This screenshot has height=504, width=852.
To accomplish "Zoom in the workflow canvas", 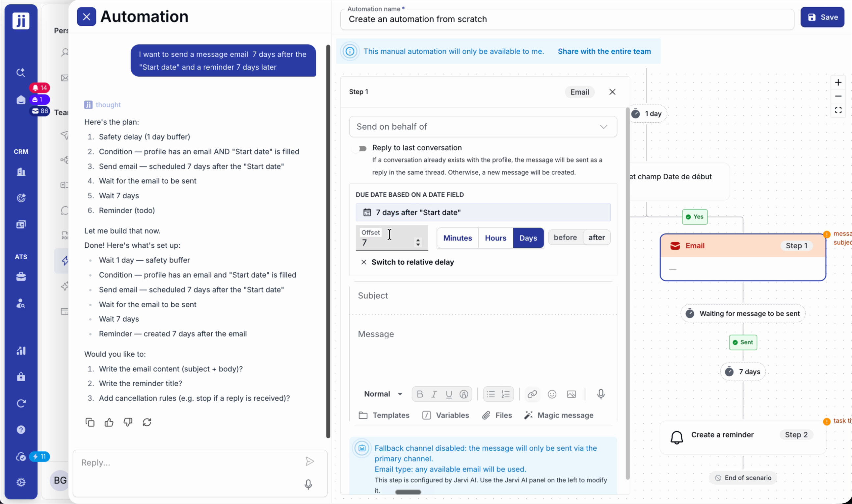I will tap(838, 83).
